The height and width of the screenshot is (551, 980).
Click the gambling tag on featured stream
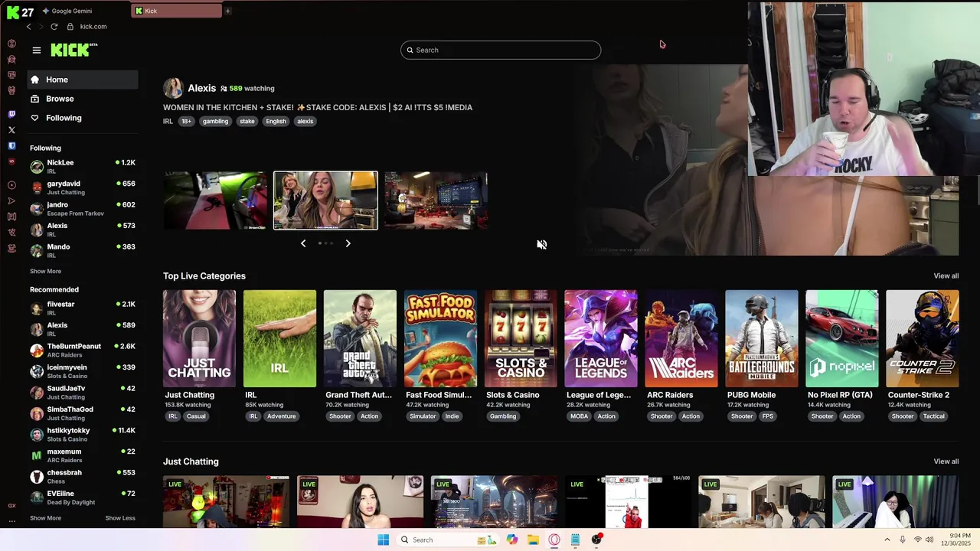point(215,121)
